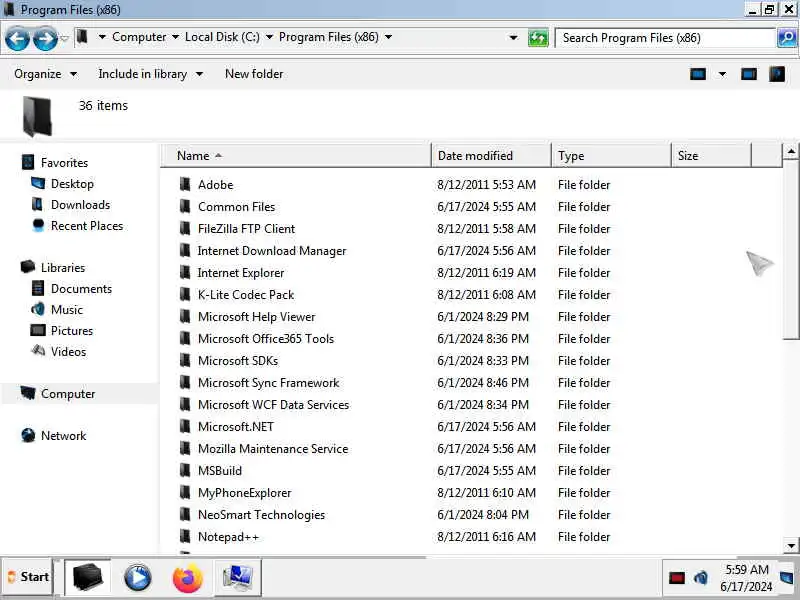The image size is (800, 600).
Task: Click the vertical scrollbar down arrow
Action: (791, 545)
